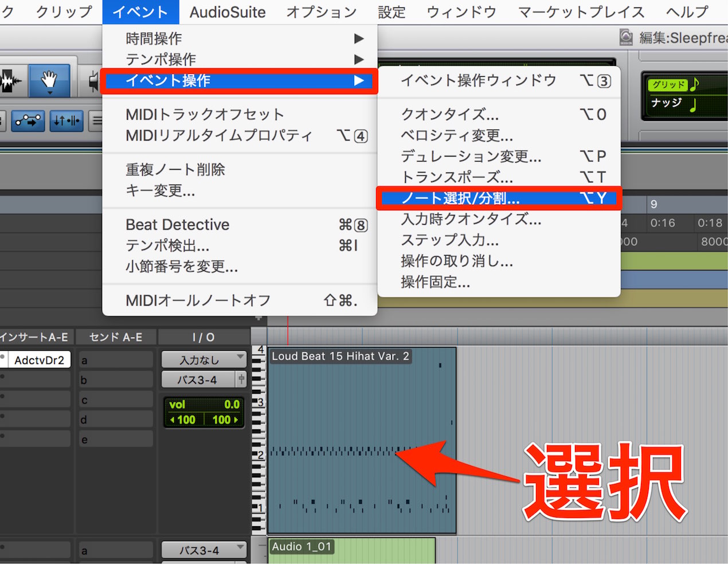Click send slot a on the Audio track

click(116, 550)
